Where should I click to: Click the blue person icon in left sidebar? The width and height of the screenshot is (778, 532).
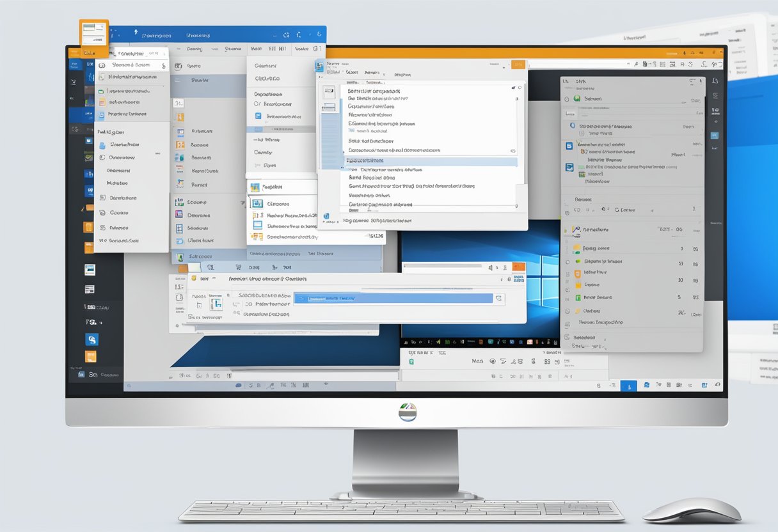[104, 145]
